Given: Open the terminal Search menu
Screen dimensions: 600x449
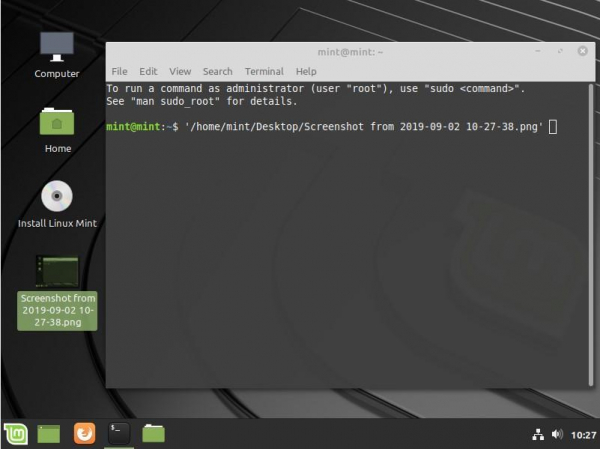Looking at the screenshot, I should click(x=218, y=72).
